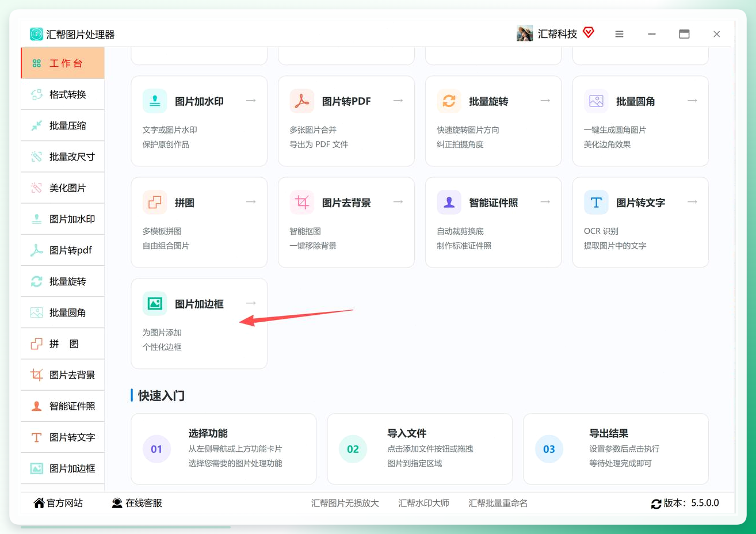This screenshot has height=534, width=756.
Task: Click the 智能证件照 card person icon
Action: (x=449, y=203)
